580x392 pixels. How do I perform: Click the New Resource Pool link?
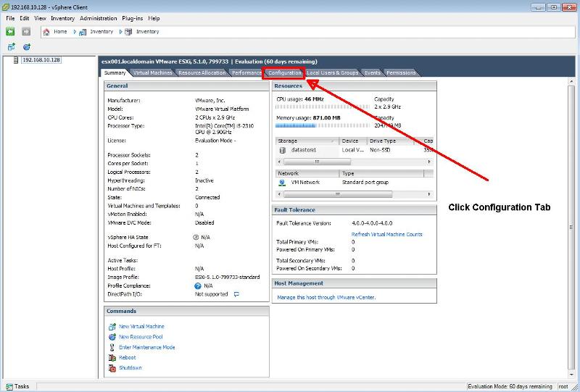pyautogui.click(x=141, y=337)
